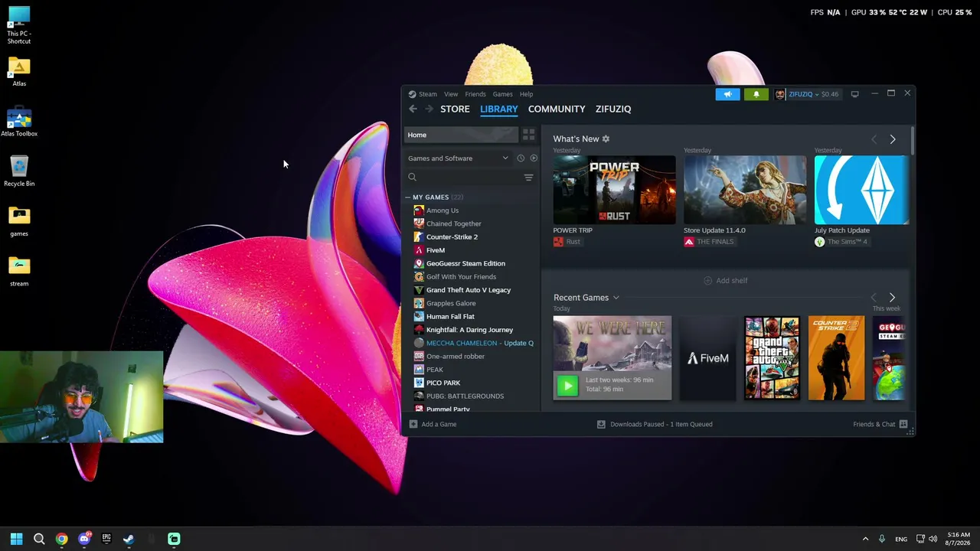
Task: Open Google Chrome from the taskbar
Action: point(61,539)
